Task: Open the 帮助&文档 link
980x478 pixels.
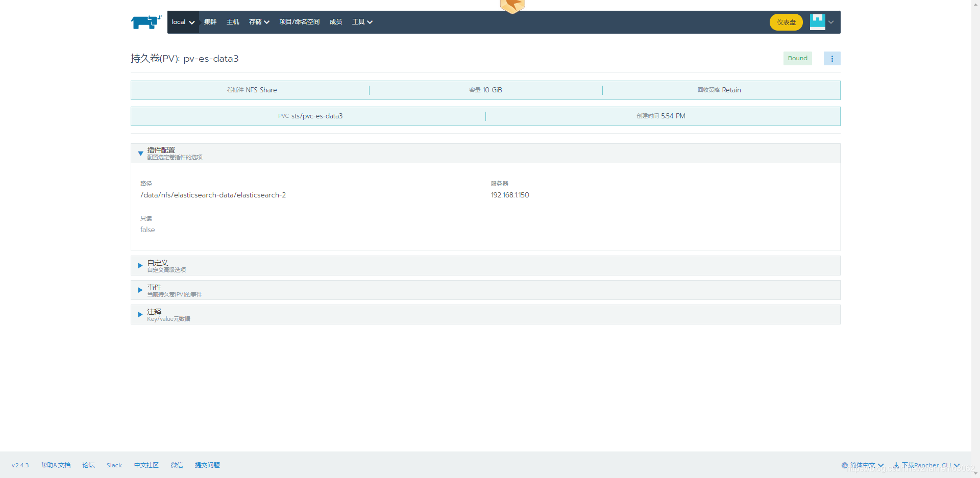Action: pyautogui.click(x=56, y=465)
